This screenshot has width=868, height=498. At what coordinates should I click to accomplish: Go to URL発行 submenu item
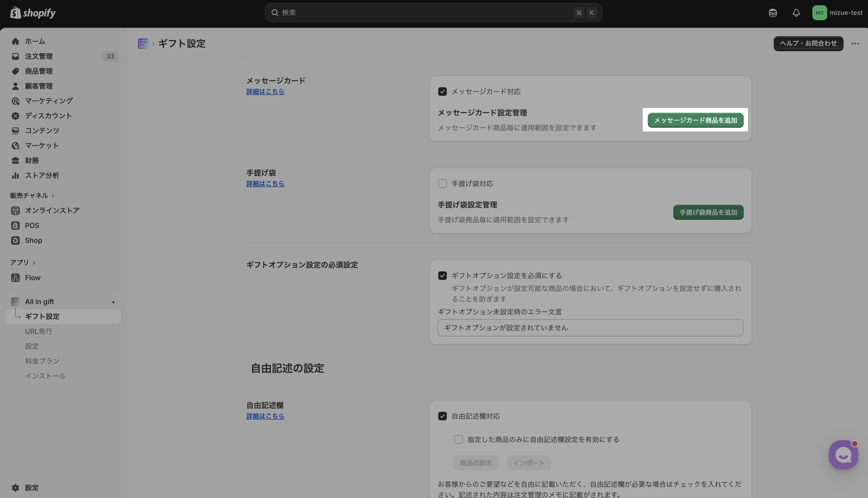click(x=38, y=331)
